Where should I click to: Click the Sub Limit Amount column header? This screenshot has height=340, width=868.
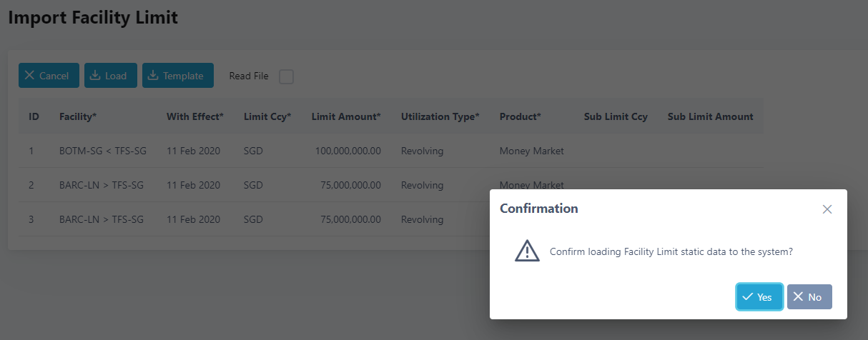pyautogui.click(x=710, y=116)
